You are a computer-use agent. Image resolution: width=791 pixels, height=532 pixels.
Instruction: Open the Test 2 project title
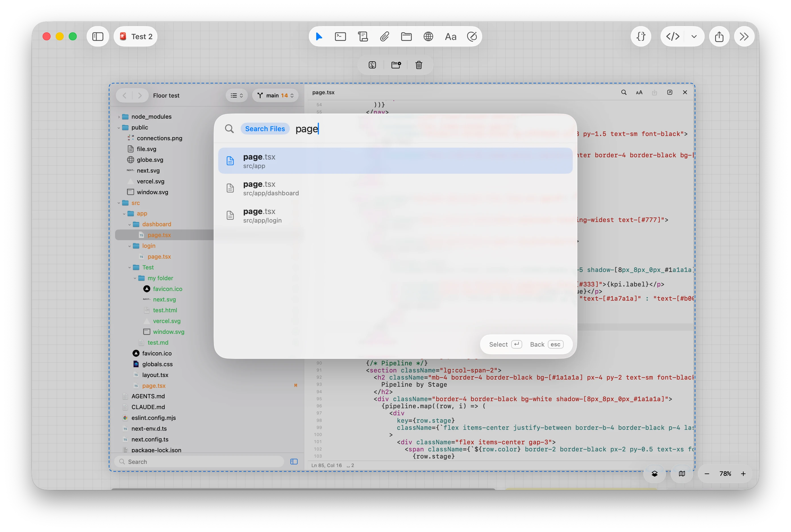pos(136,36)
